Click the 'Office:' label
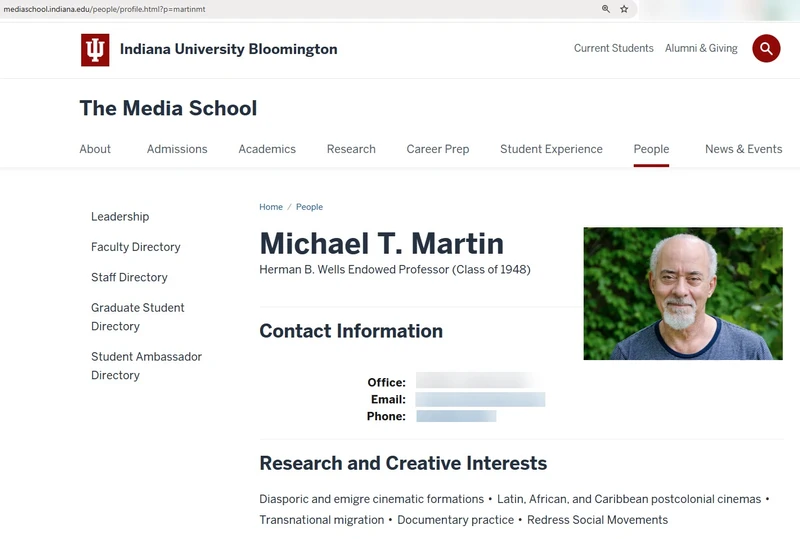 point(386,382)
